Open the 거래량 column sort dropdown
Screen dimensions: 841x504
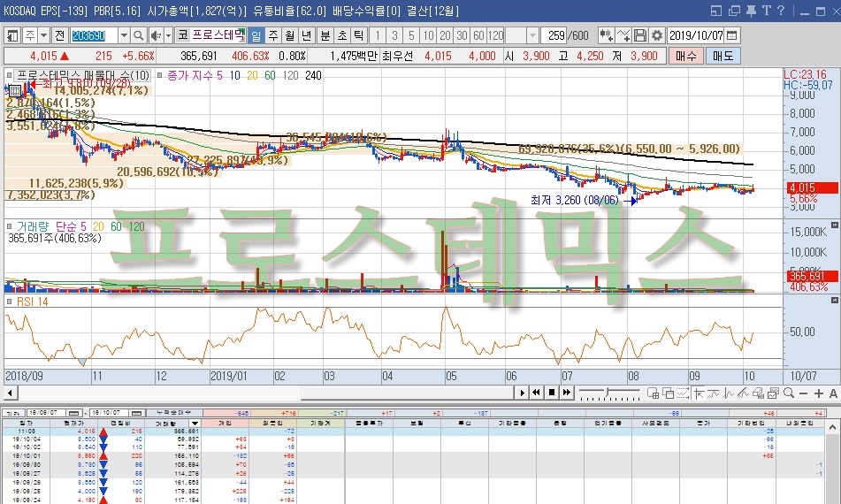[x=195, y=423]
